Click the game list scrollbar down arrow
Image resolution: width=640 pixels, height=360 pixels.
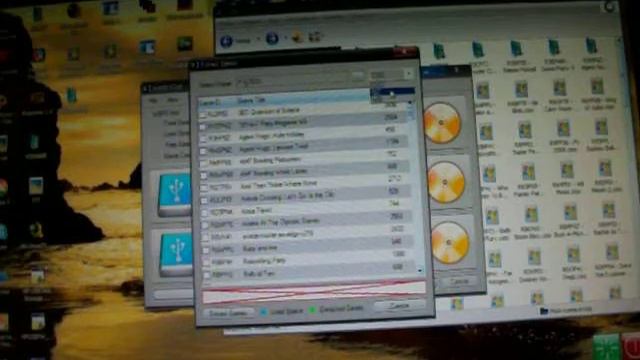(x=420, y=270)
